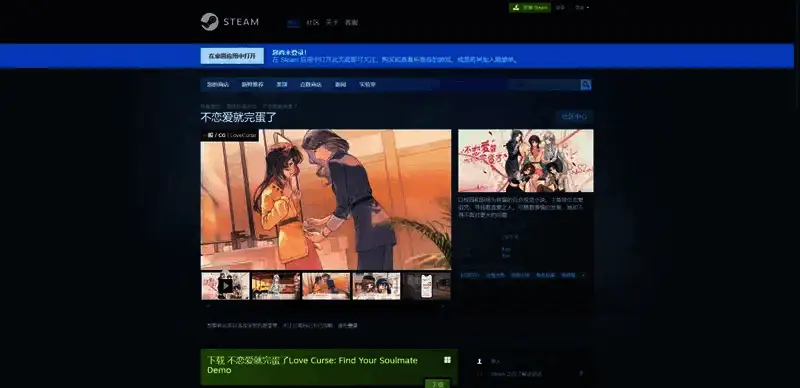Viewport: 800px width, 388px height.
Task: Click question mark icon beside Steam learning row
Action: click(x=581, y=374)
